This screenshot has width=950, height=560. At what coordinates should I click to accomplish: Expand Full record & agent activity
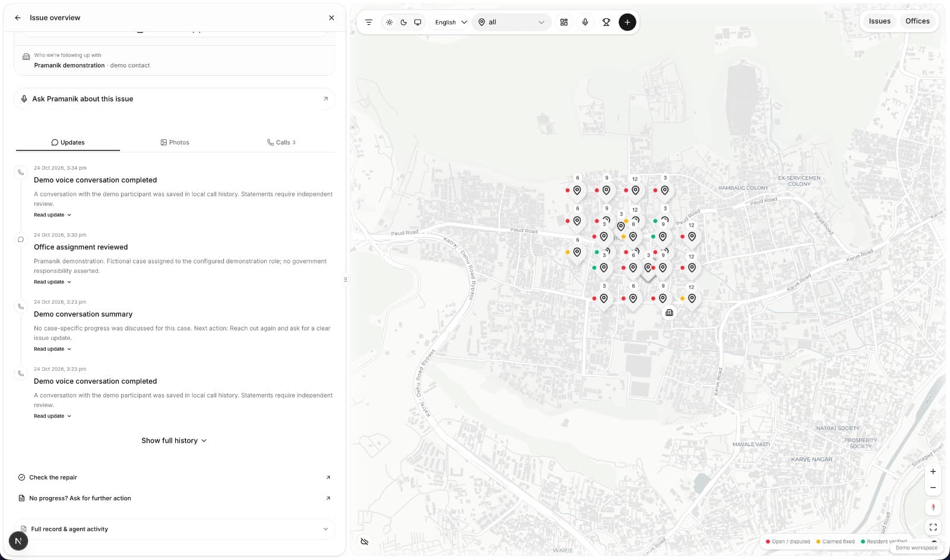175,529
